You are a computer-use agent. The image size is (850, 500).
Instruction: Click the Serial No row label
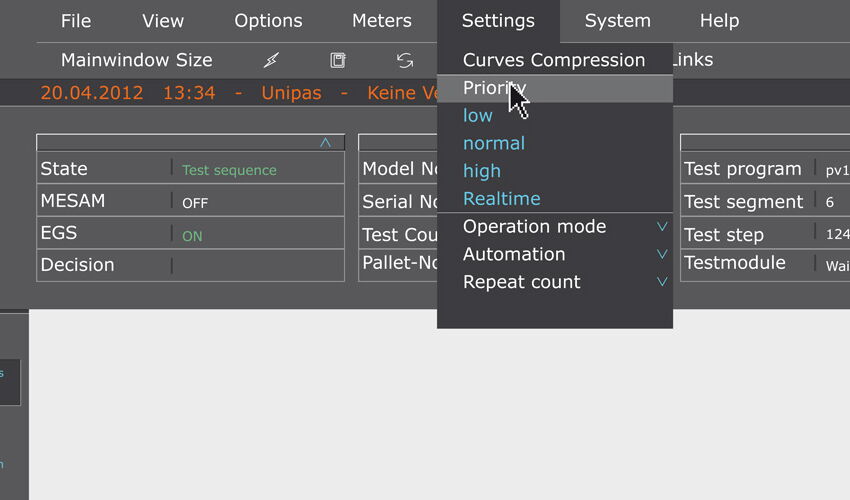[400, 202]
